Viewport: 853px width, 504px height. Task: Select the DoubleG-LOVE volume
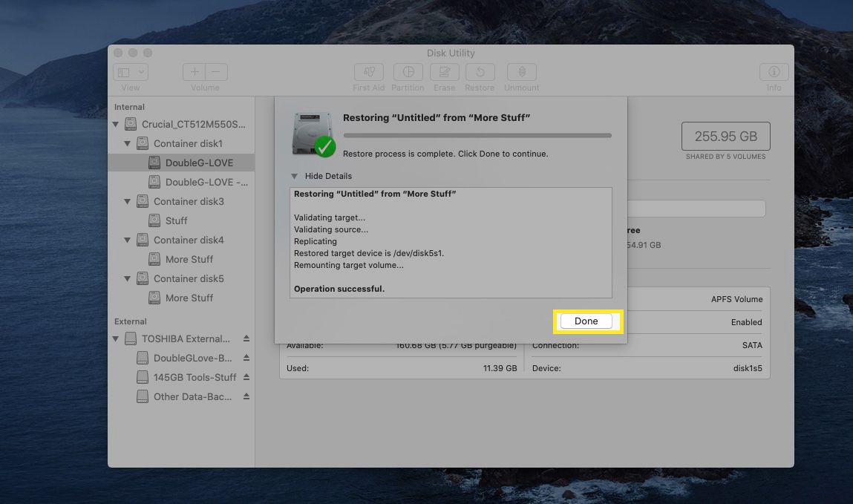pyautogui.click(x=198, y=163)
